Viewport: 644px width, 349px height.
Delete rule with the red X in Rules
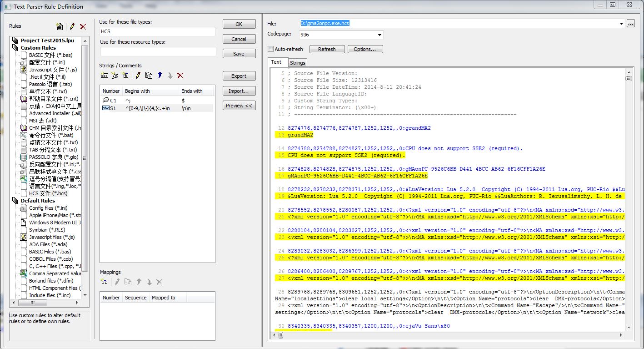(x=83, y=27)
